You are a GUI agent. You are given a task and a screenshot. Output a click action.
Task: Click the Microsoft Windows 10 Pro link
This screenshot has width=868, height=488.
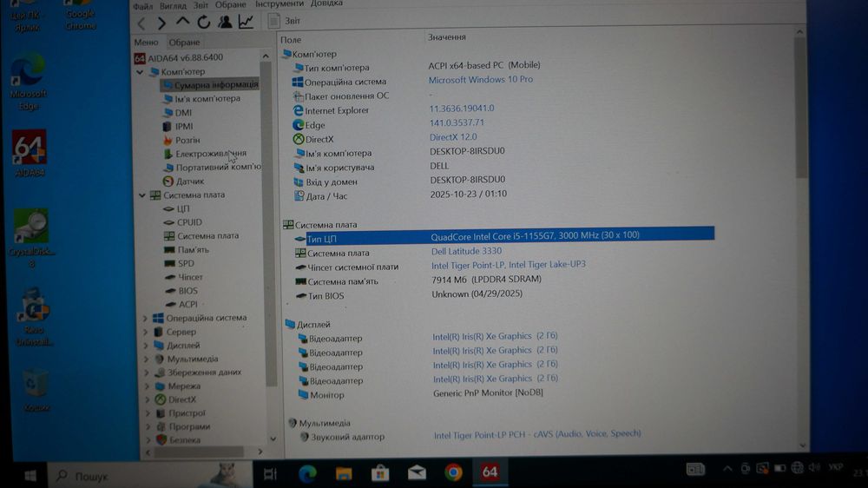[x=481, y=80]
